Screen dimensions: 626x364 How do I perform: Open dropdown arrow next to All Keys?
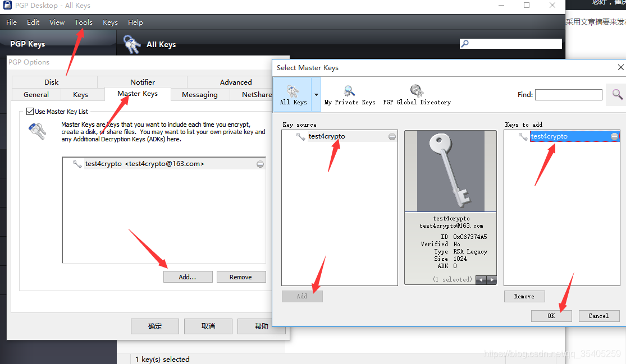[x=316, y=94]
